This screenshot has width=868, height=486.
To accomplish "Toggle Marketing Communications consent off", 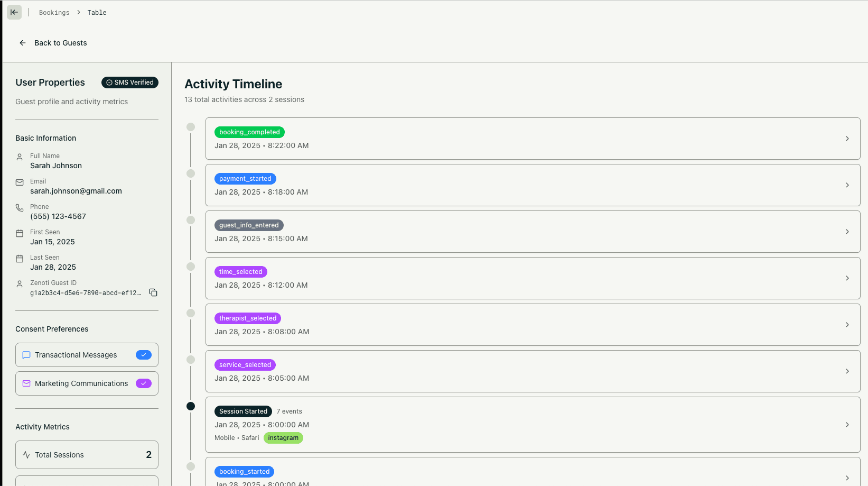I will 143,383.
